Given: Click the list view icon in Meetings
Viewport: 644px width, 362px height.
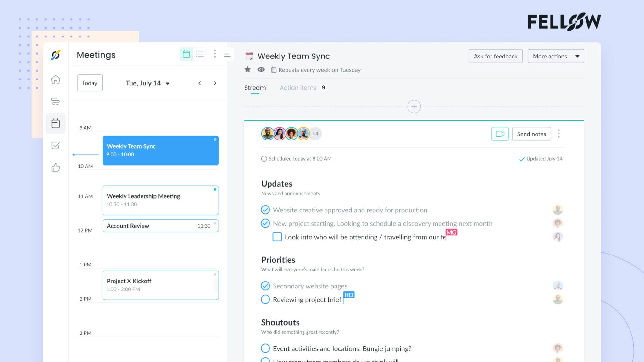Looking at the screenshot, I should 200,54.
